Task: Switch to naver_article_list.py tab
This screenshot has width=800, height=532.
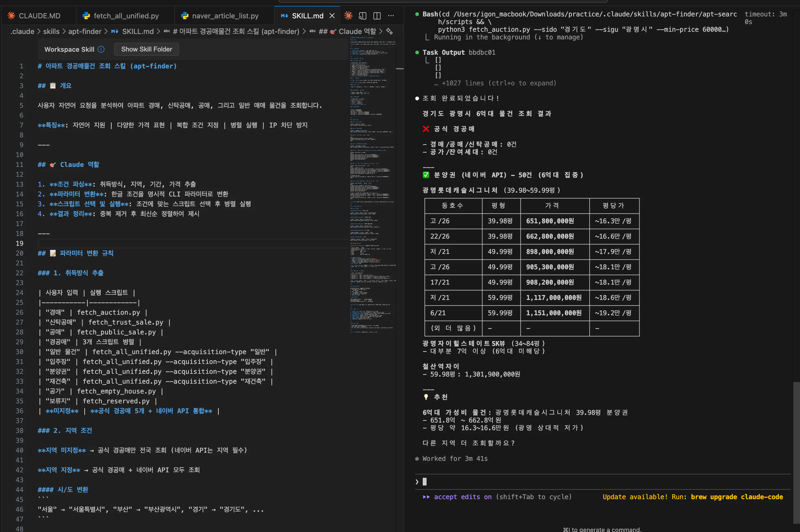Action: point(225,16)
